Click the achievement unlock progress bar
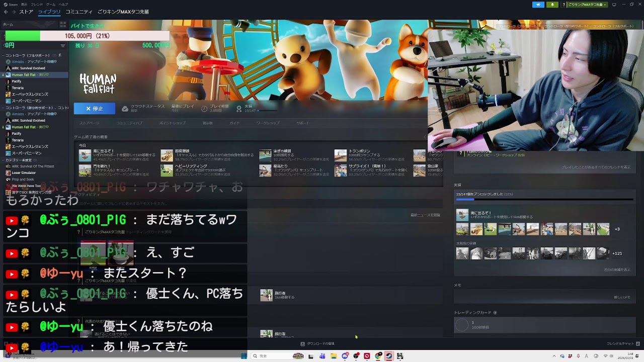This screenshot has height=362, width=644. (x=544, y=200)
